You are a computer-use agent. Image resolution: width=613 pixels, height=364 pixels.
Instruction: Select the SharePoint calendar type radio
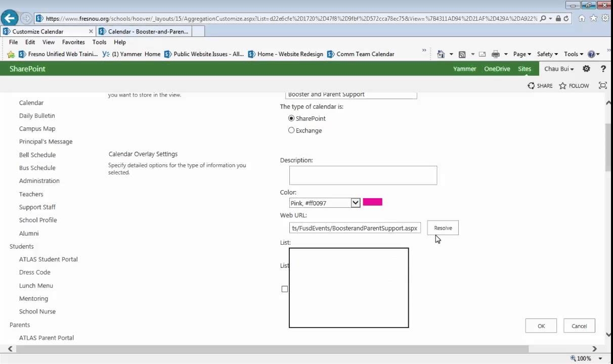click(291, 118)
